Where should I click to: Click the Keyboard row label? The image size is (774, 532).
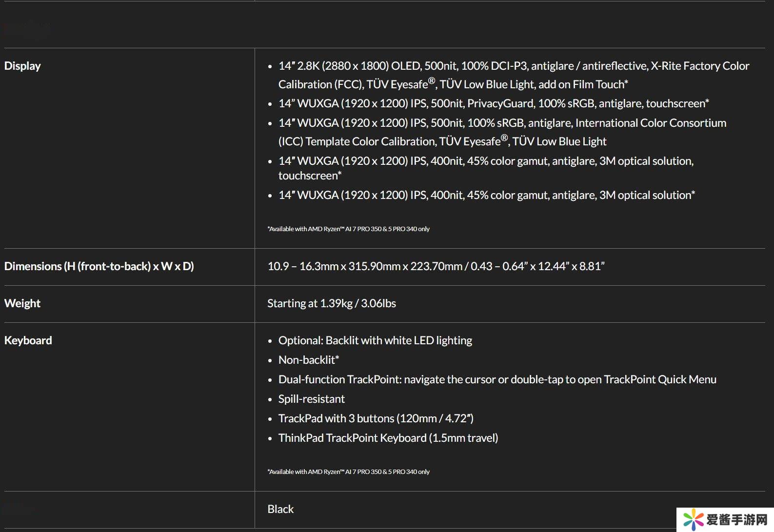[x=28, y=340]
